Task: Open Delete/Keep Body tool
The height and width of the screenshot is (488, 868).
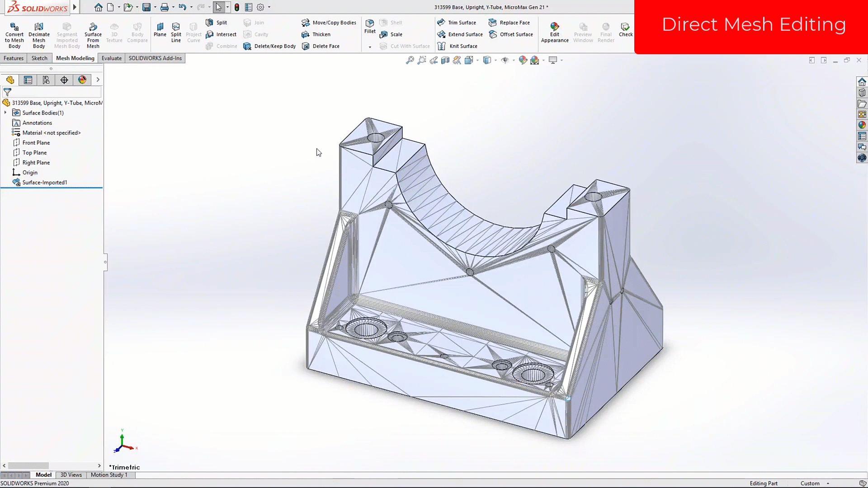Action: point(269,46)
